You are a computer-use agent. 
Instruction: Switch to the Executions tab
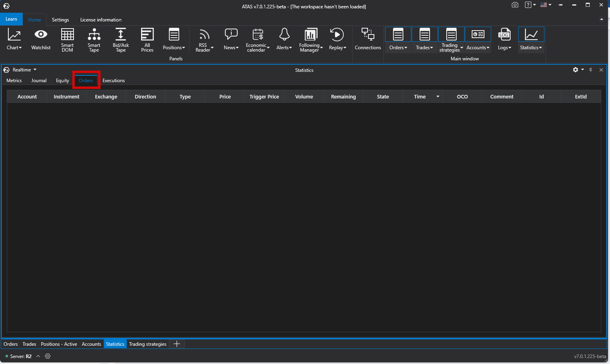coord(114,81)
